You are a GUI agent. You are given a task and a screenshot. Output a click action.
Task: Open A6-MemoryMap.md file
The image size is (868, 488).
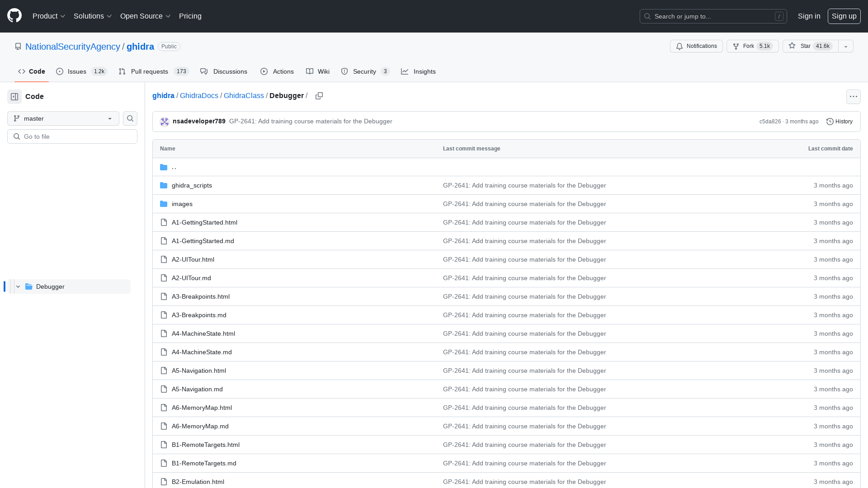click(200, 427)
